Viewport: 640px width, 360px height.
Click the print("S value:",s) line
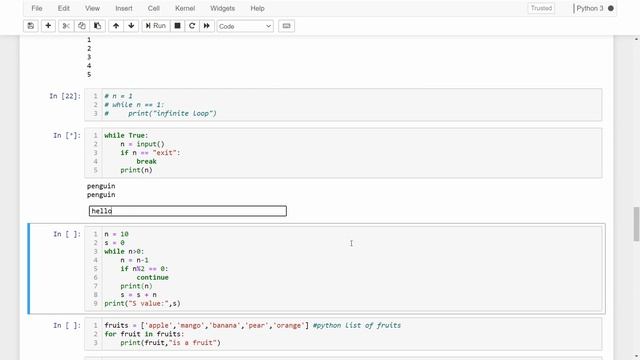point(142,303)
